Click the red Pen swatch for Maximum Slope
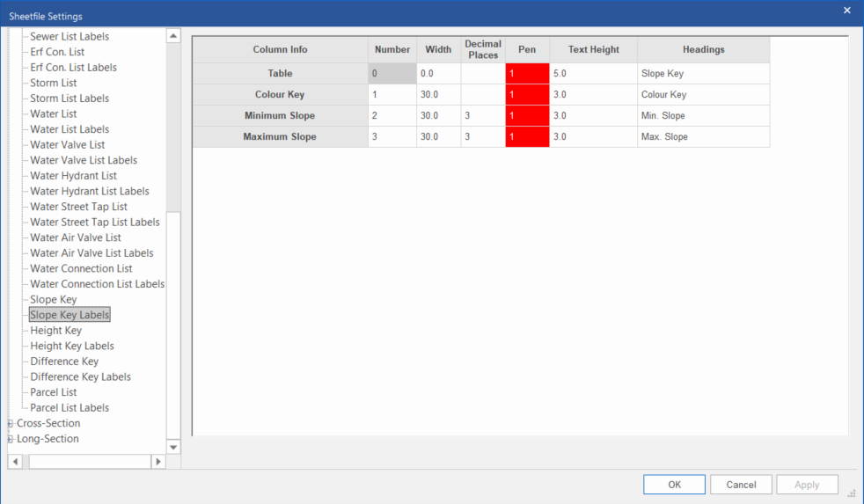The width and height of the screenshot is (864, 504). (x=527, y=137)
